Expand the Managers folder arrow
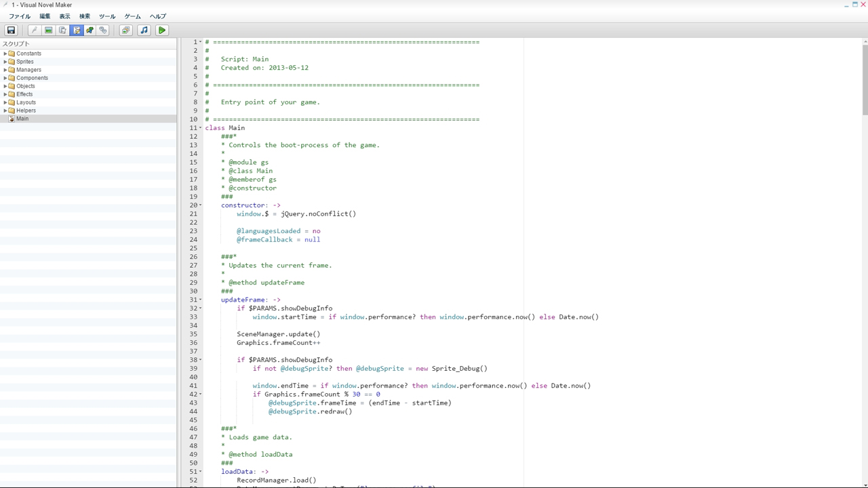 coord(5,70)
